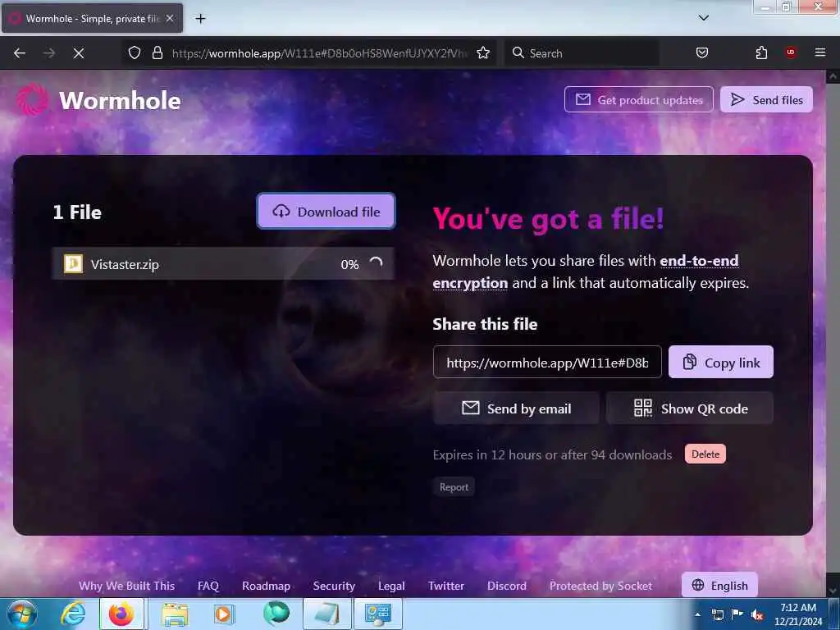The width and height of the screenshot is (840, 630).
Task: Click the You've got a file! heading
Action: 548,218
